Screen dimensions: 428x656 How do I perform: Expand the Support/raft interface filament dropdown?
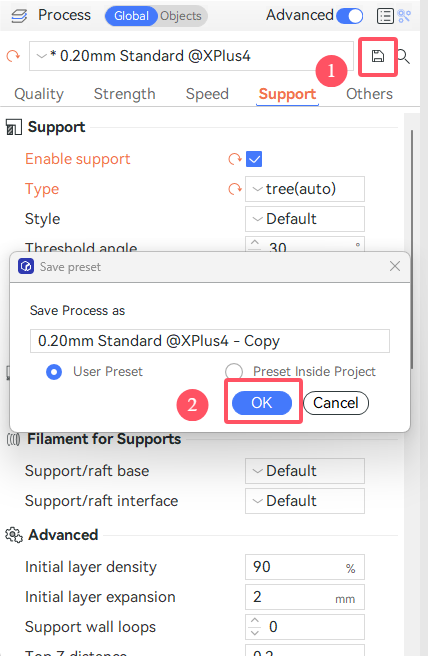(x=305, y=501)
